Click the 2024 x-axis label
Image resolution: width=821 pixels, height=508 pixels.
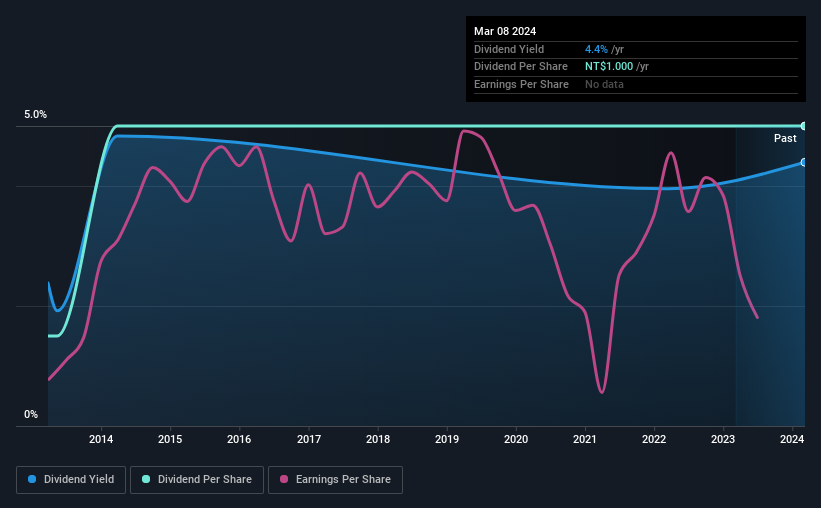coord(792,439)
